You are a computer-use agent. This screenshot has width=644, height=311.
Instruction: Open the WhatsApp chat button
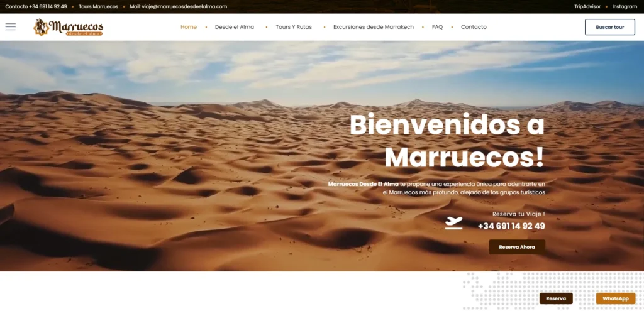point(615,298)
